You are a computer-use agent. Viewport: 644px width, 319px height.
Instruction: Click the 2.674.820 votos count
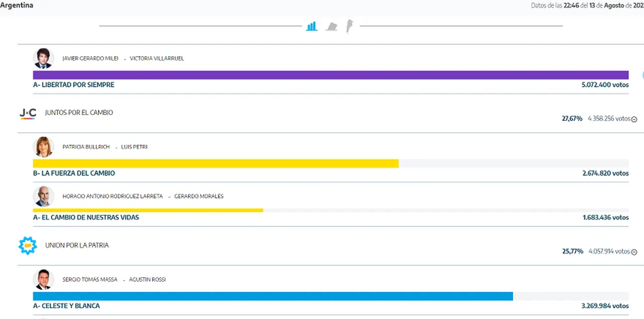click(605, 173)
